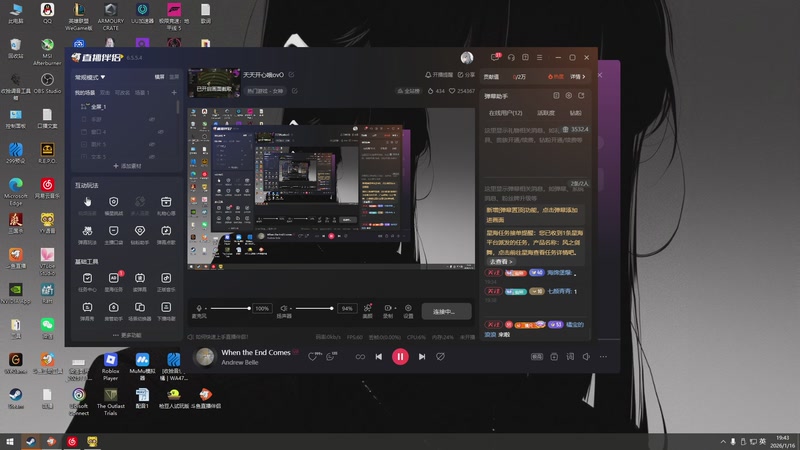Viewport: 800px width, 450px height.
Task: Select the 我的场景 scene tab
Action: tap(85, 93)
